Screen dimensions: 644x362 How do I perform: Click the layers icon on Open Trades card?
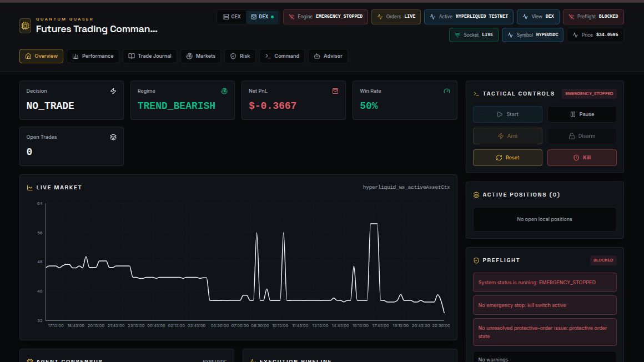[113, 137]
